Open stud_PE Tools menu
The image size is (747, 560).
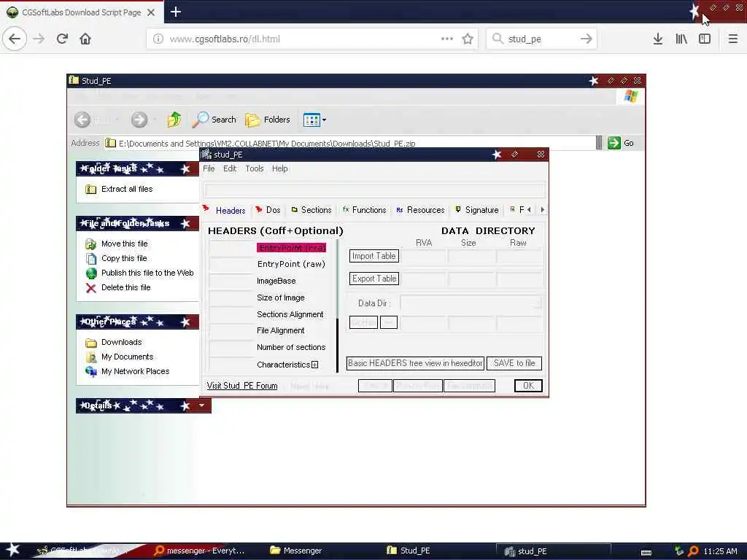coord(255,168)
